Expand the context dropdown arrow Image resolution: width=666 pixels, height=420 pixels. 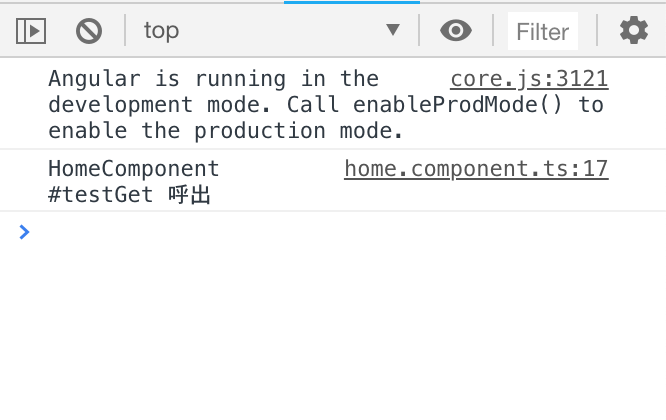(x=393, y=30)
